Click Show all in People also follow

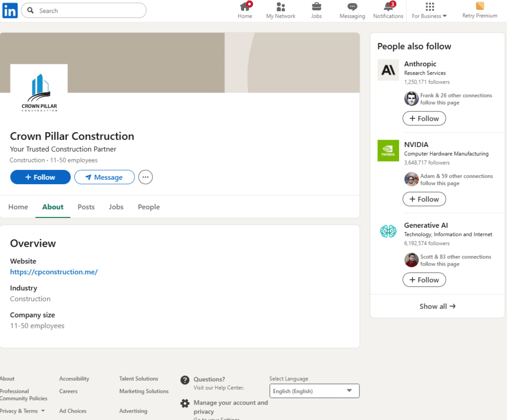[x=437, y=306]
